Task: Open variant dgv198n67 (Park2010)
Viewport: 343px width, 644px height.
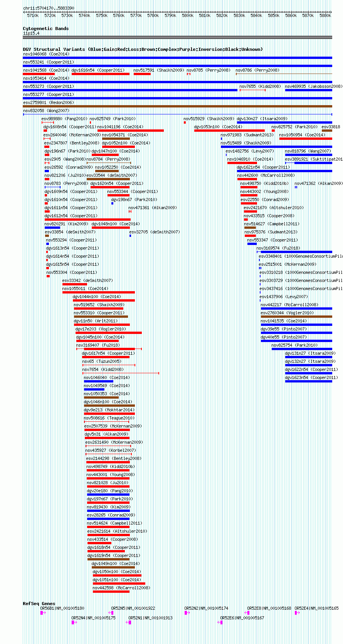Action: [134, 200]
